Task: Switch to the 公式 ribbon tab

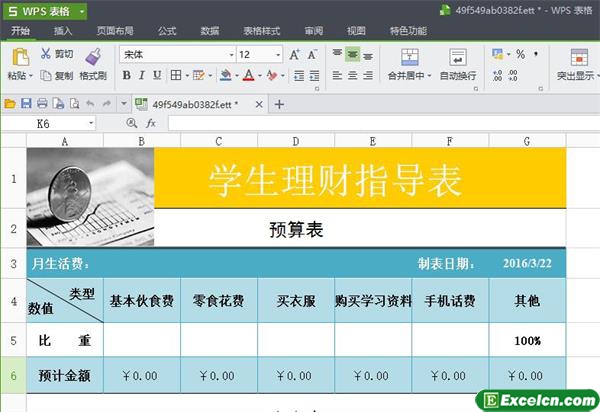Action: 167,31
